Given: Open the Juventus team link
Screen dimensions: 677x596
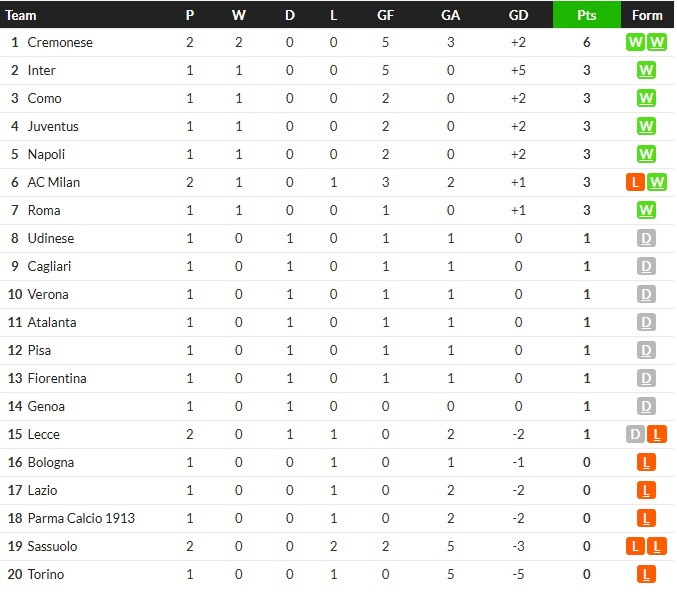Looking at the screenshot, I should (x=53, y=126).
